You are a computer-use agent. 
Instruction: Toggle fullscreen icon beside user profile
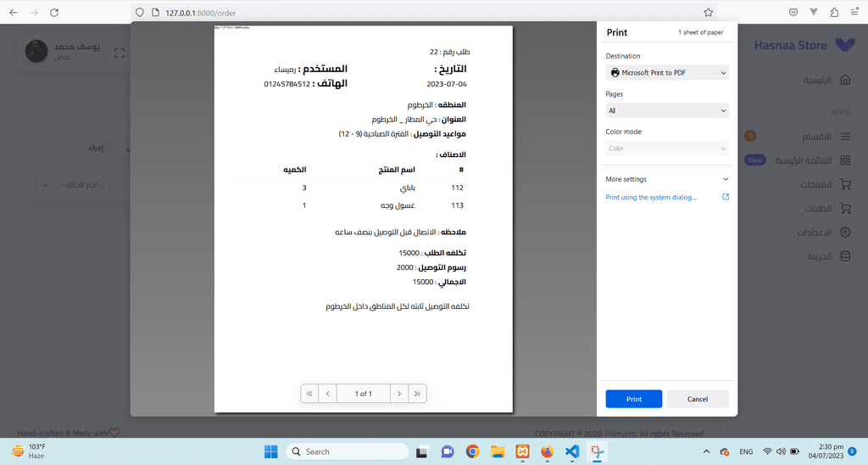pos(120,53)
